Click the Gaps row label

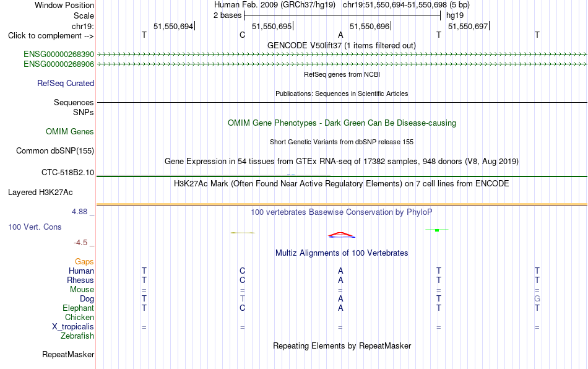pos(84,262)
